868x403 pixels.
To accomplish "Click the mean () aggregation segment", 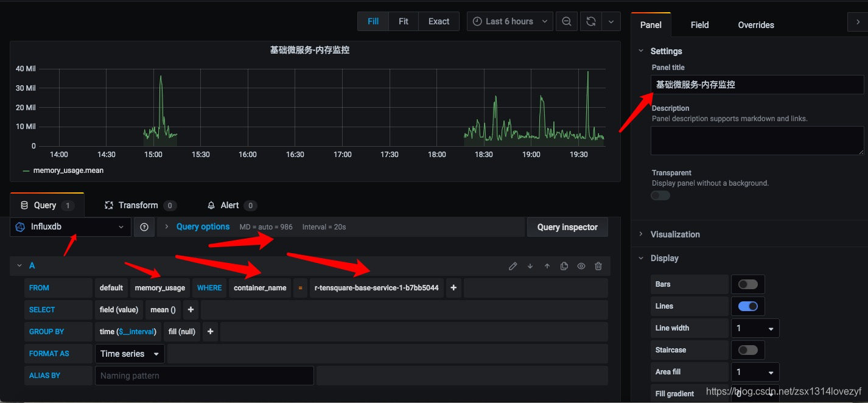I will pos(163,310).
